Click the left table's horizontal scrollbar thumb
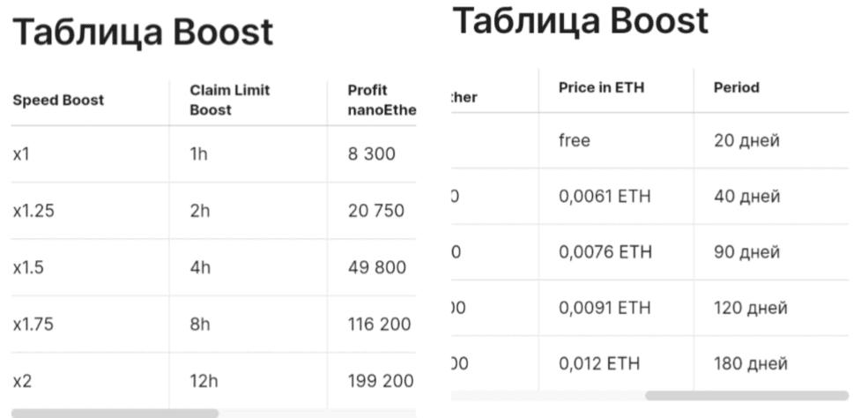Image resolution: width=868 pixels, height=418 pixels. click(115, 413)
